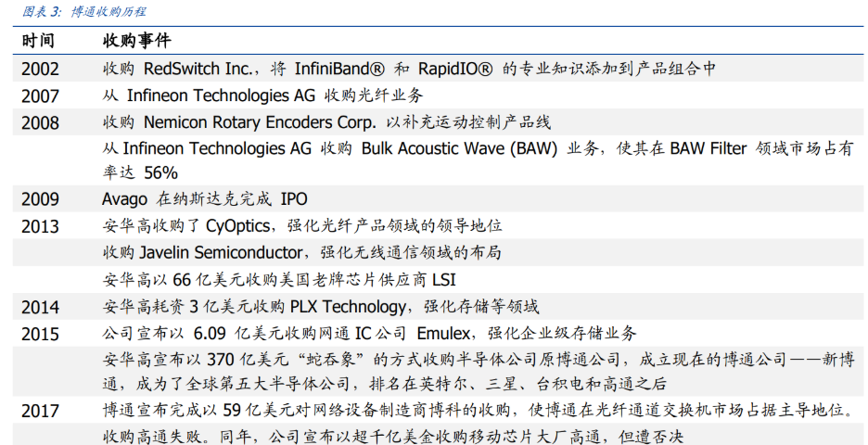Click the 370 亿美元“蛇吞象” text line
868x445 pixels.
479,360
